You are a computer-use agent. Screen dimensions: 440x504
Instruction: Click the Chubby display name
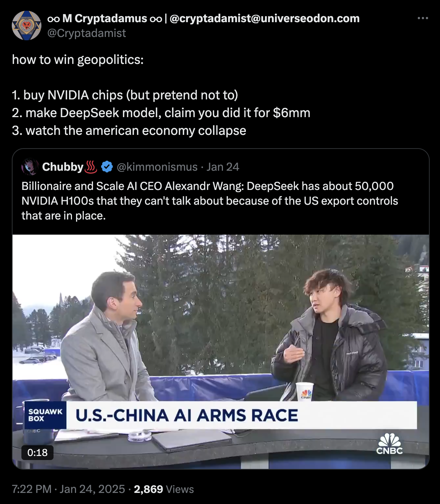[x=63, y=167]
